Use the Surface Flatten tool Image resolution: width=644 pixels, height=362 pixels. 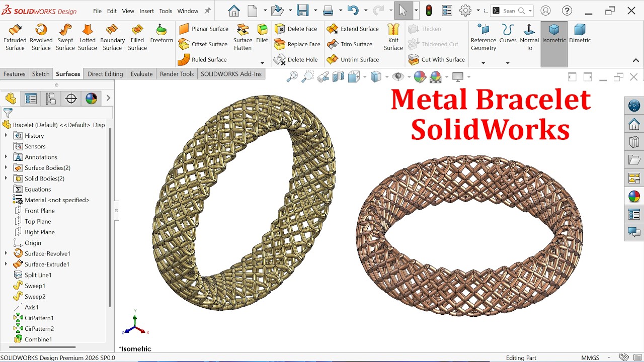coord(243,38)
